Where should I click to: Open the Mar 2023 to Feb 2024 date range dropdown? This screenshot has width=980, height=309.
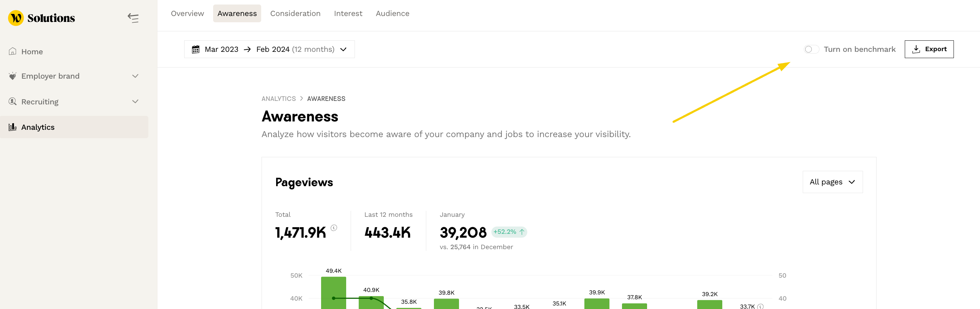(x=269, y=49)
